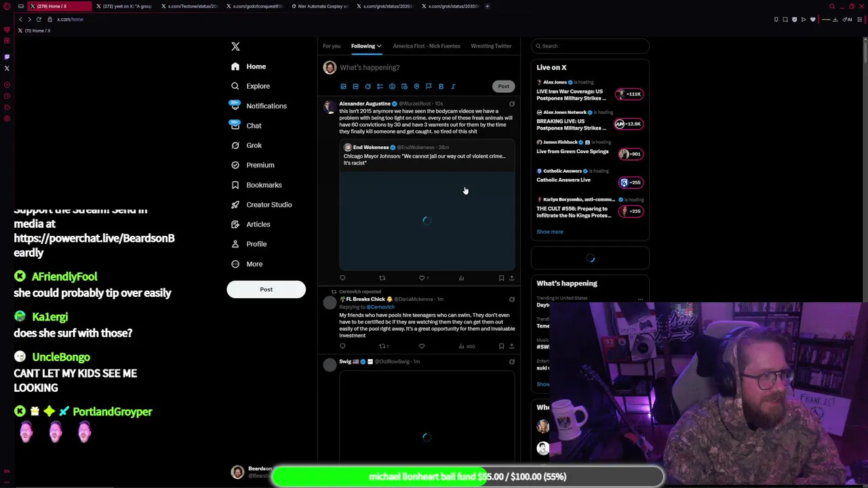Share Alexander Augustine's post
The height and width of the screenshot is (488, 868).
pyautogui.click(x=511, y=278)
